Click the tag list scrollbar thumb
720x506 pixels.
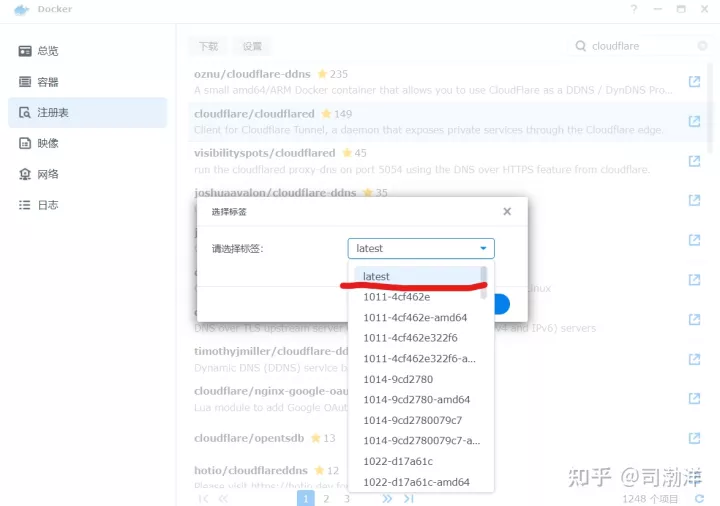483,282
